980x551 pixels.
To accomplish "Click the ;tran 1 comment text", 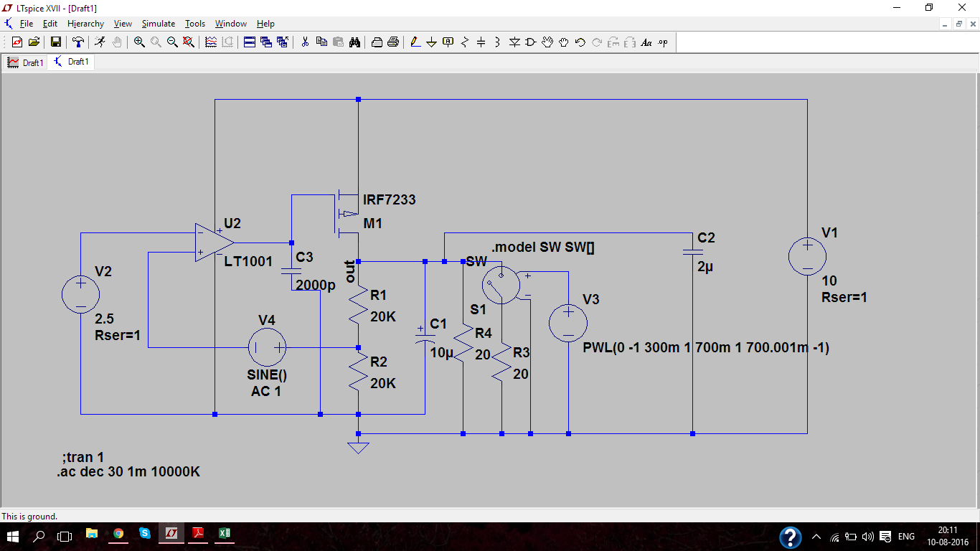I will point(83,457).
